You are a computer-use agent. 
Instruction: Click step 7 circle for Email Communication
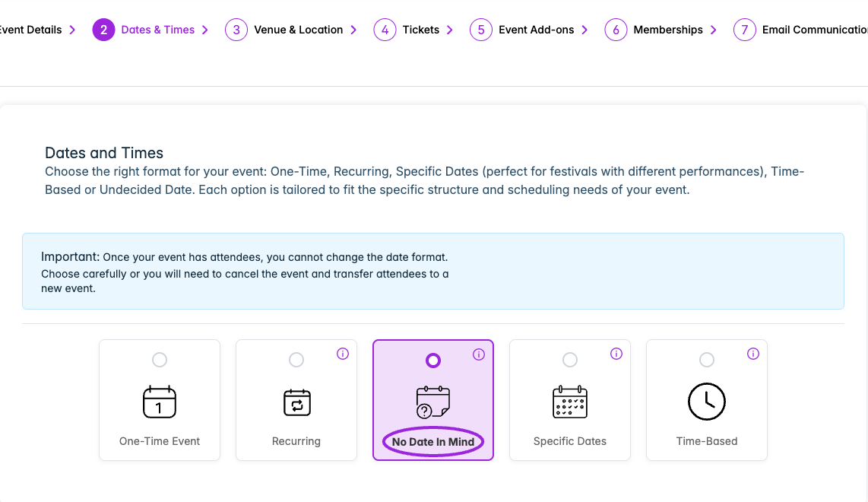[x=745, y=30]
